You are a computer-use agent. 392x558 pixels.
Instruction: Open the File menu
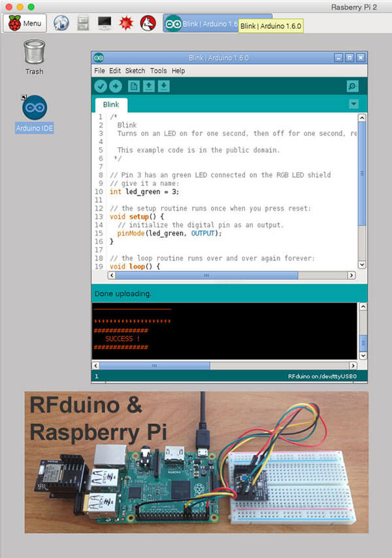99,71
